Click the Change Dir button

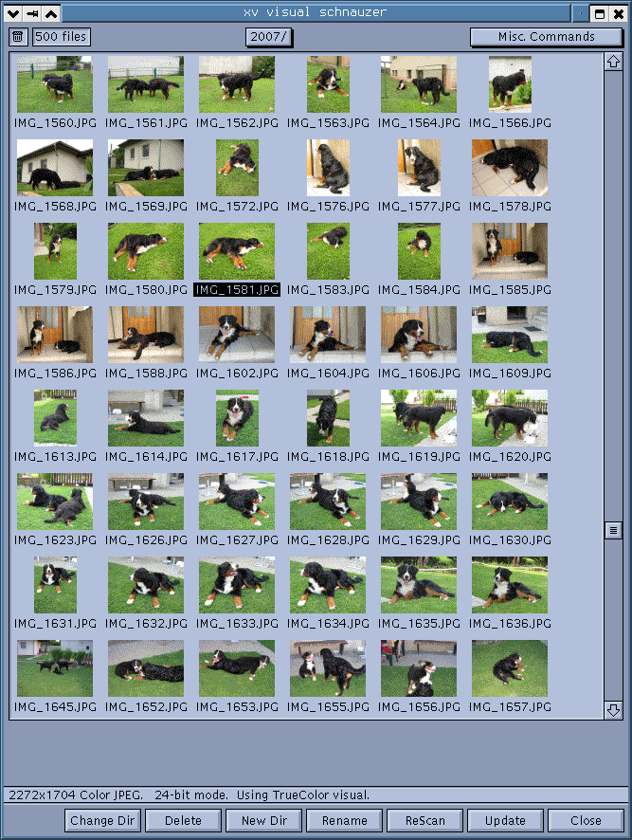point(103,820)
